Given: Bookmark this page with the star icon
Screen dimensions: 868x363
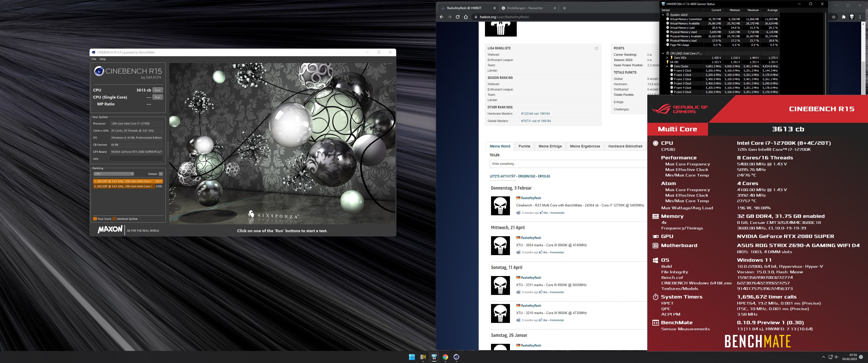Looking at the screenshot, I should (833, 17).
